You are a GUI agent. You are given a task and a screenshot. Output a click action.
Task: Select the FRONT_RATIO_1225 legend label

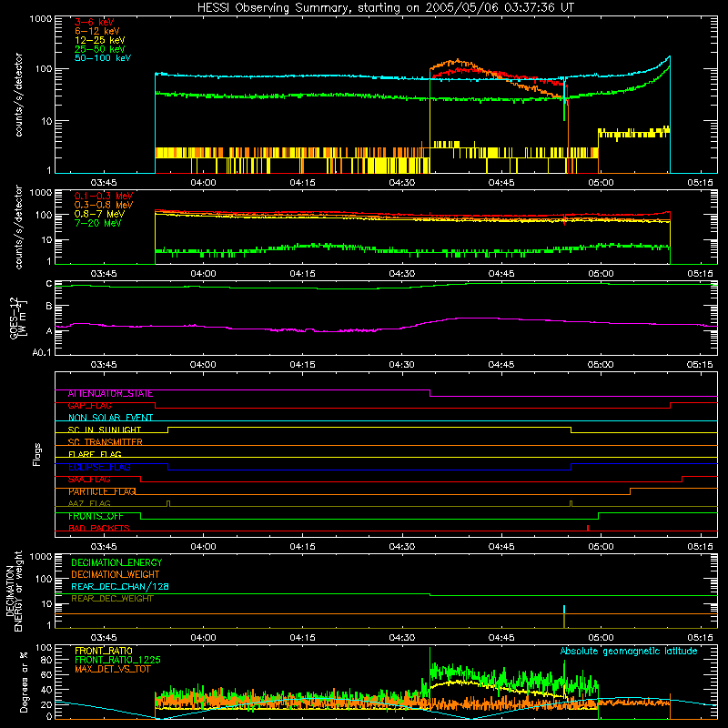point(117,660)
